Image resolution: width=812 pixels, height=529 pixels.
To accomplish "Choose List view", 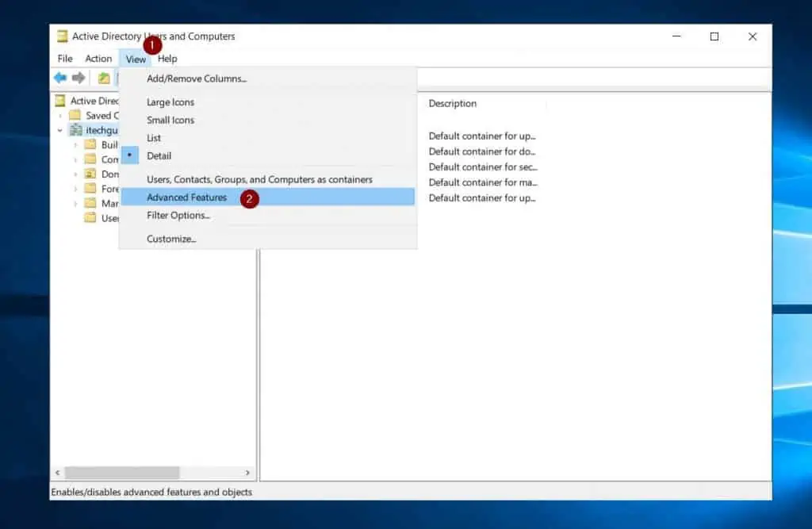I will (268, 138).
